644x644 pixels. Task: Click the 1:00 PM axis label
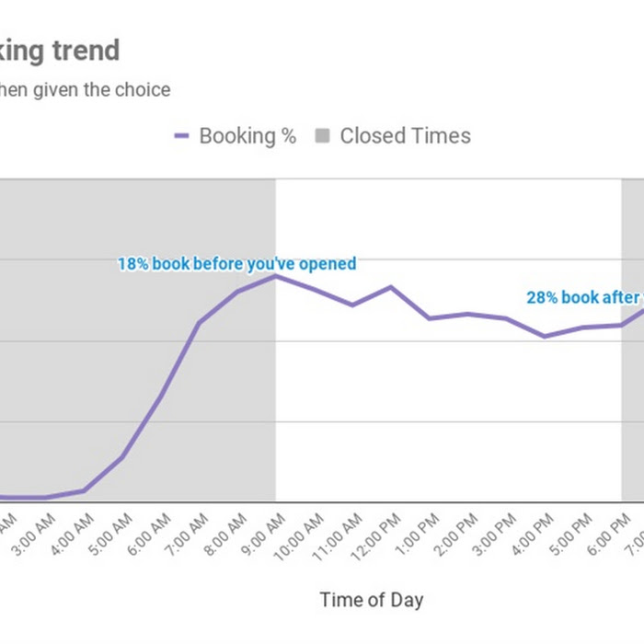coord(417,534)
